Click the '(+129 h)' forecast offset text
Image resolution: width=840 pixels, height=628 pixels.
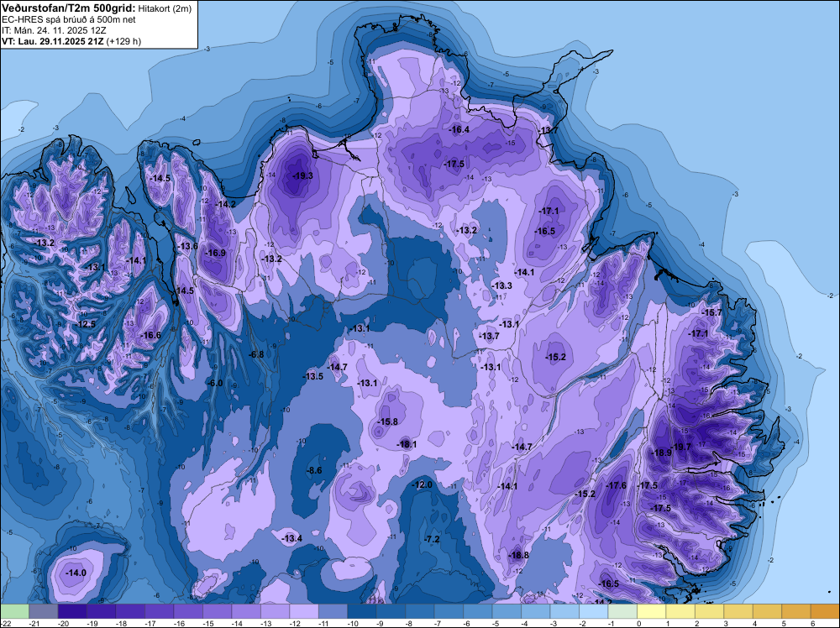tap(123, 41)
